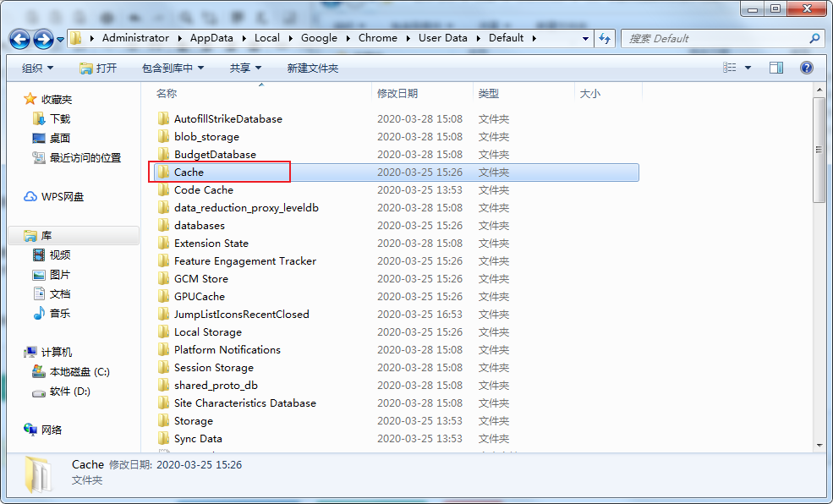Select the Code Cache folder
The width and height of the screenshot is (833, 504).
click(x=203, y=190)
